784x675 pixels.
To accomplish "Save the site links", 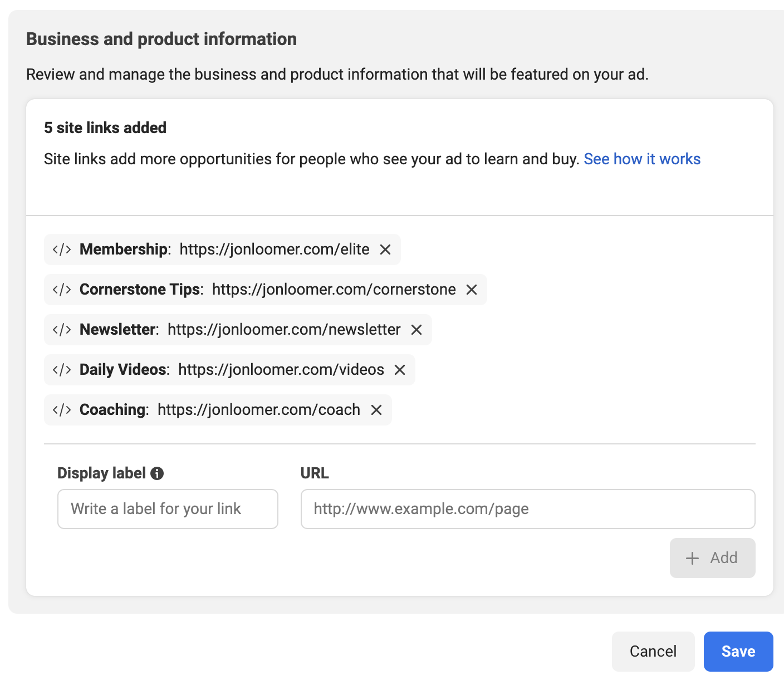I will tap(738, 652).
